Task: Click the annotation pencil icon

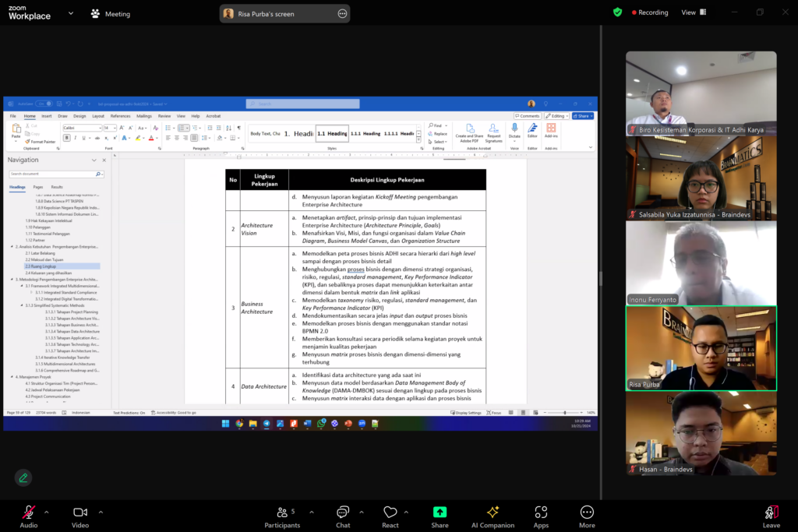Action: (x=23, y=477)
